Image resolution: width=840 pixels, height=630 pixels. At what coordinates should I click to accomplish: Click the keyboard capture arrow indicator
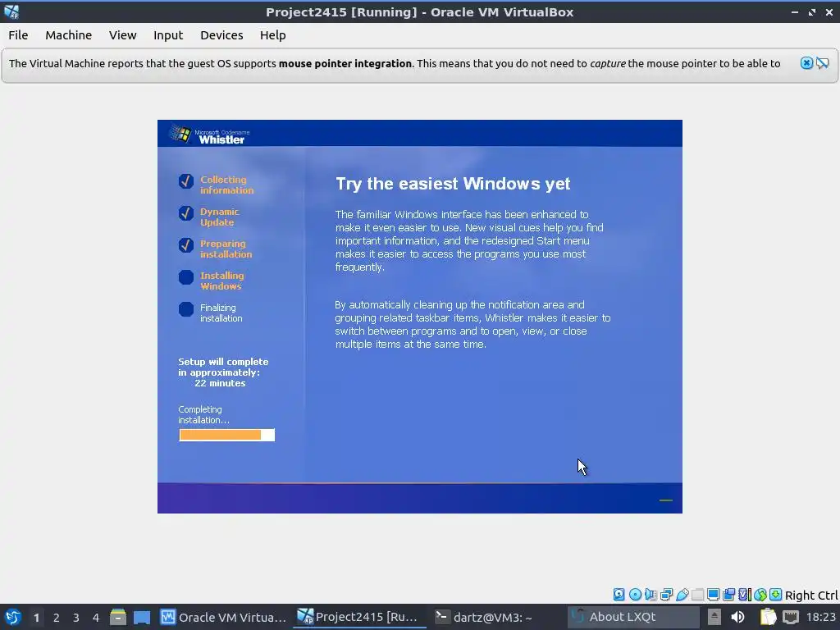tap(775, 594)
